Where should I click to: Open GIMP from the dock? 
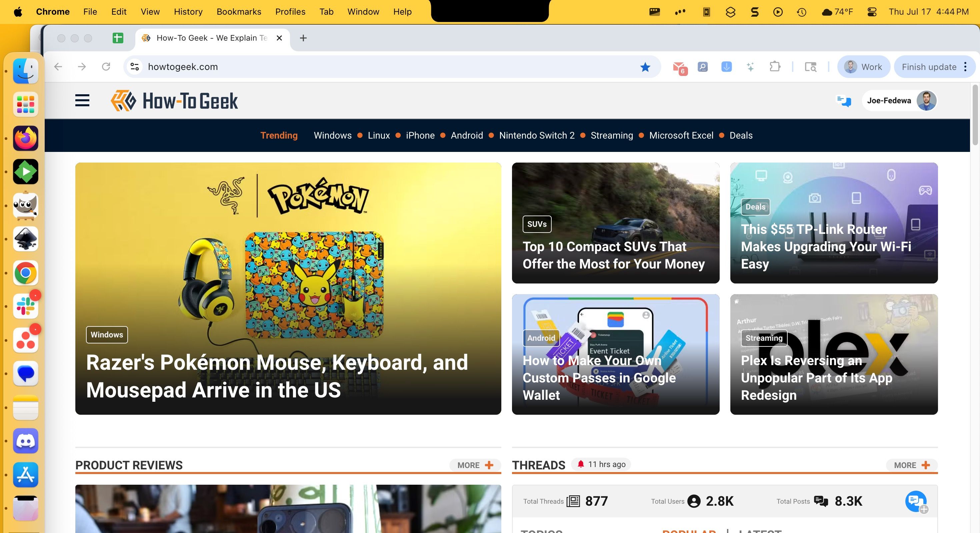click(x=25, y=206)
